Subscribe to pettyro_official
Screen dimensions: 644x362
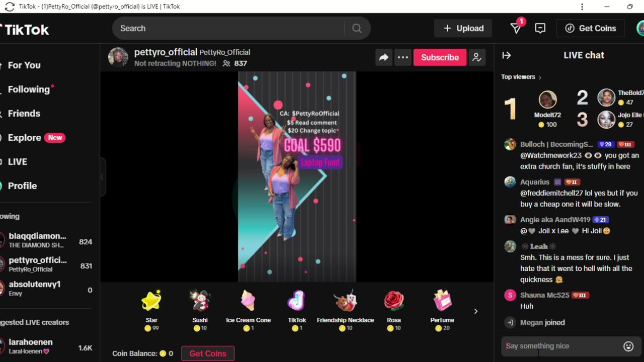[x=440, y=57]
